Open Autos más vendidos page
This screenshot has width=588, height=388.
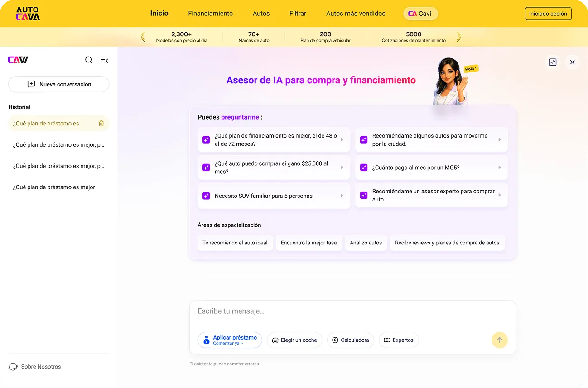point(356,14)
